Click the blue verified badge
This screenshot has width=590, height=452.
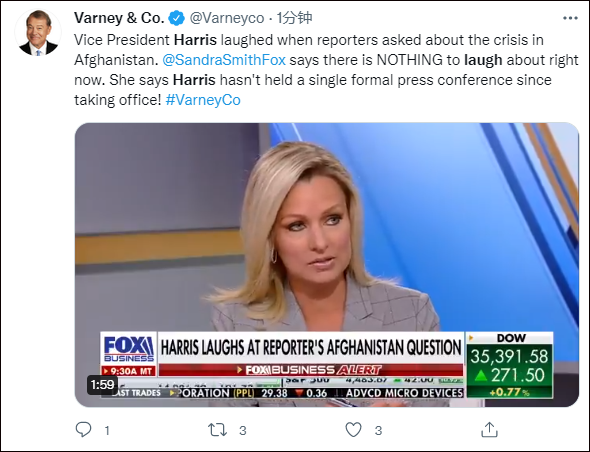(176, 18)
